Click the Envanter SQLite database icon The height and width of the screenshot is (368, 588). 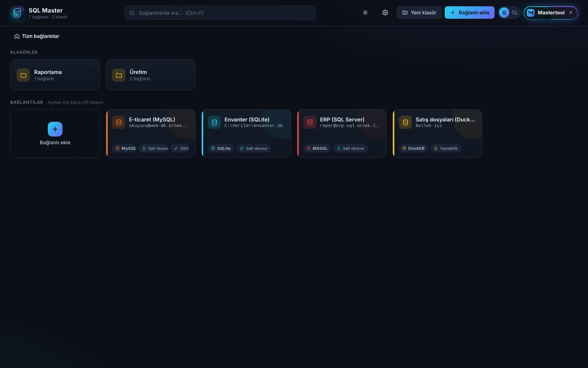click(x=214, y=122)
